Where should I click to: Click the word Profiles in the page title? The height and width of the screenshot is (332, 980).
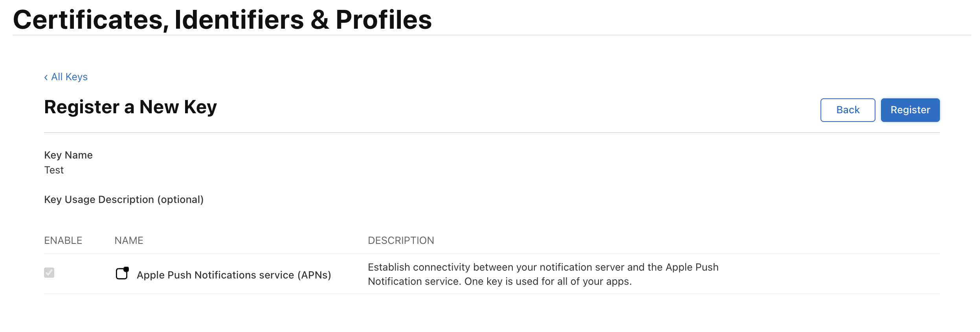pyautogui.click(x=384, y=20)
